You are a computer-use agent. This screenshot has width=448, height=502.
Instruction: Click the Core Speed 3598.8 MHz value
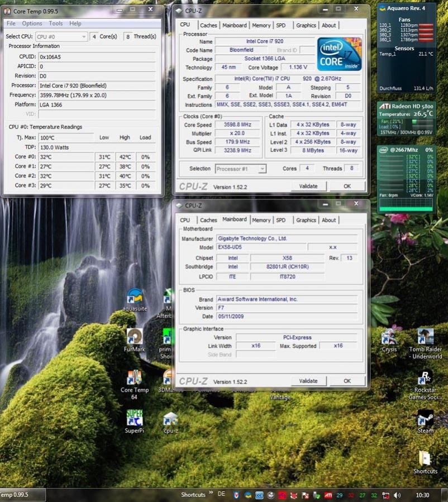[237, 125]
